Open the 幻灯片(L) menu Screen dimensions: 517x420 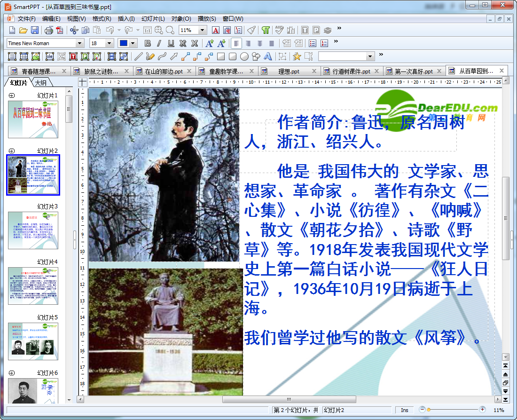153,19
